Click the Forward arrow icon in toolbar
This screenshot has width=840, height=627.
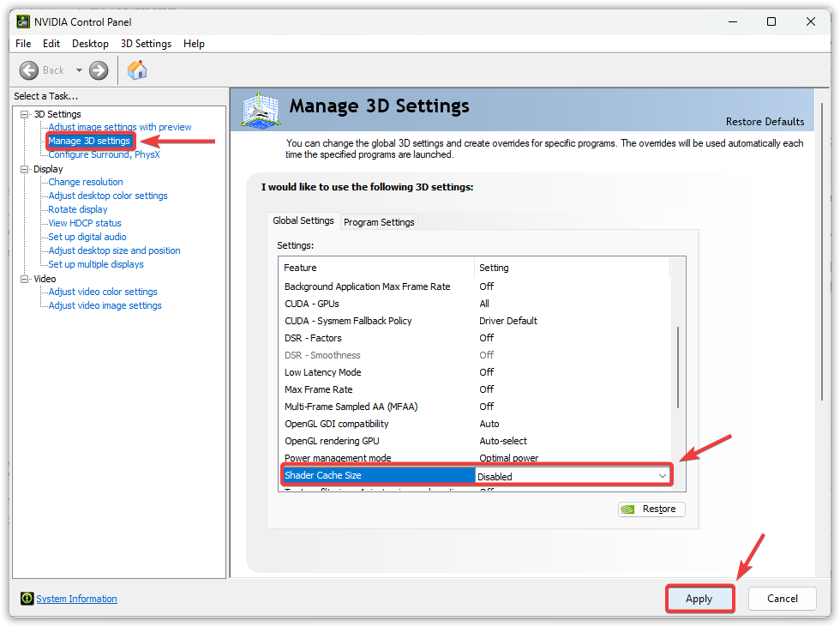pyautogui.click(x=99, y=70)
